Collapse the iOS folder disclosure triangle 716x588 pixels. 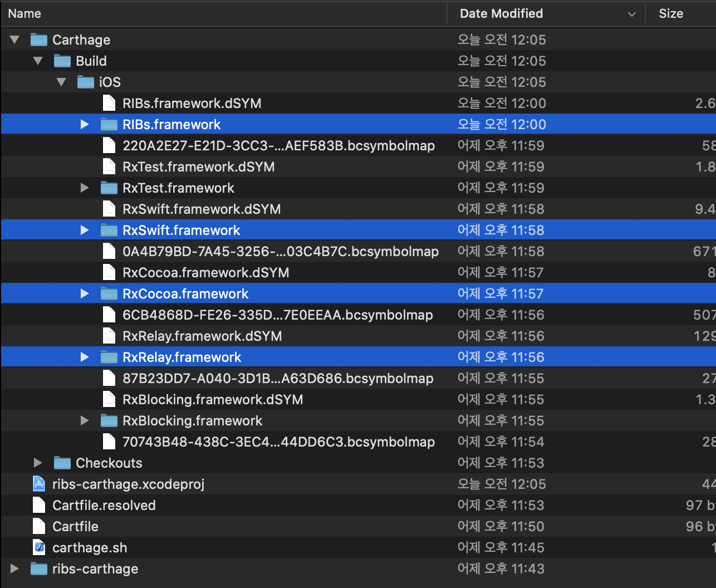coord(61,82)
